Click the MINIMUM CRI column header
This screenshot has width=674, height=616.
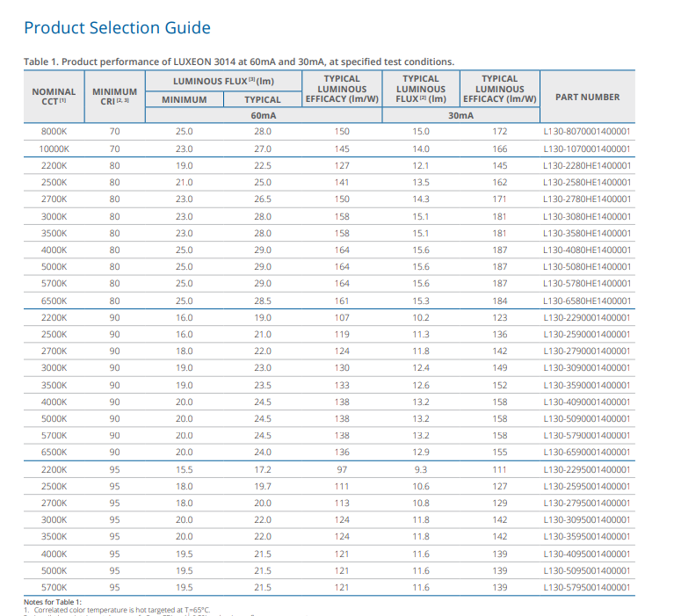114,97
